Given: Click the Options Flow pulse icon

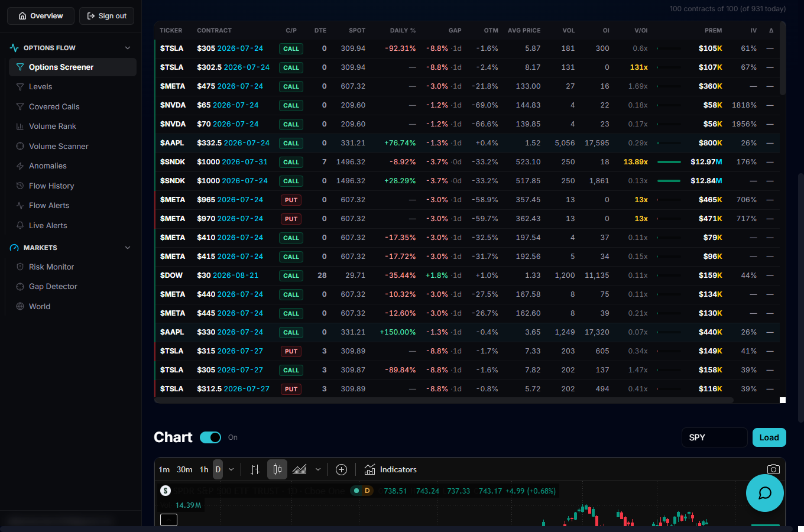Looking at the screenshot, I should [x=14, y=48].
